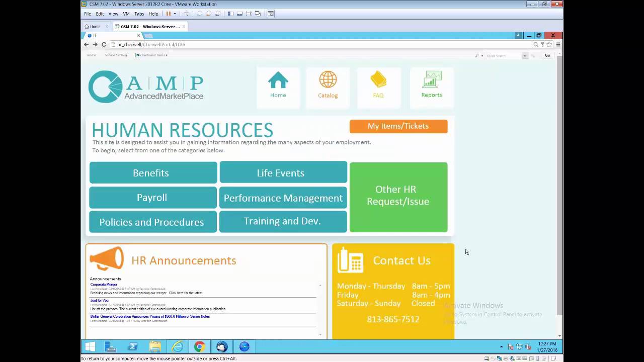Open the Catalog globe icon tile
This screenshot has width=644, height=362.
tap(328, 87)
